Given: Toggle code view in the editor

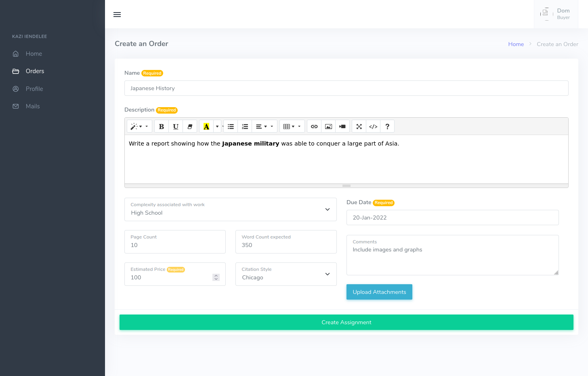Looking at the screenshot, I should coord(373,127).
